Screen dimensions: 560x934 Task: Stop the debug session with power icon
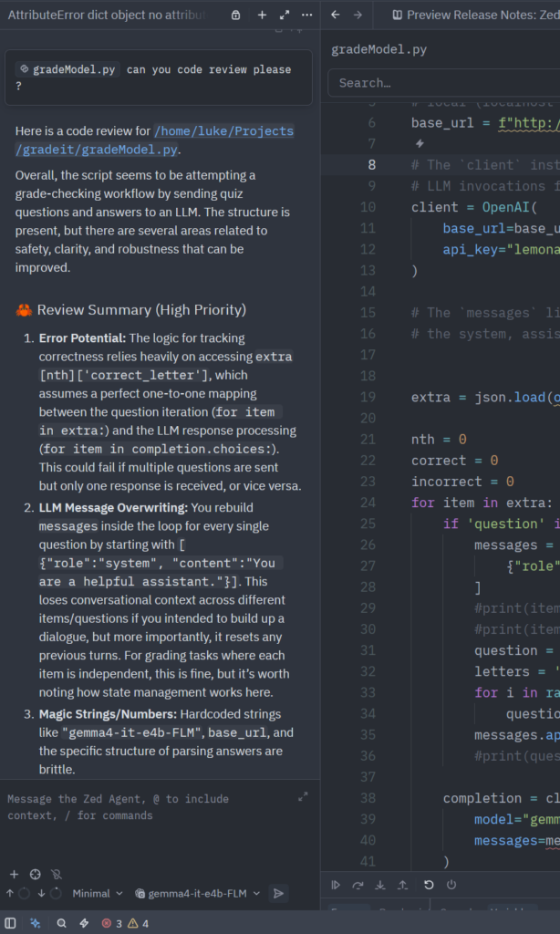click(x=451, y=885)
